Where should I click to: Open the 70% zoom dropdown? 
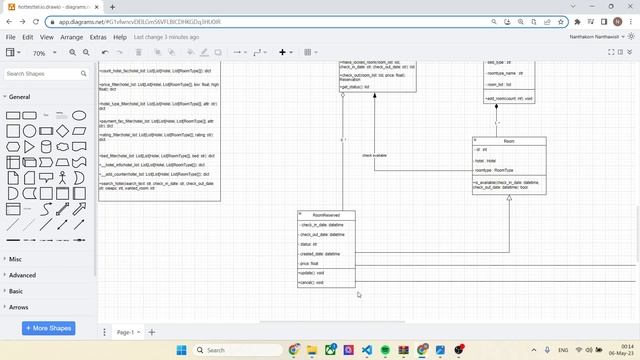click(x=44, y=53)
